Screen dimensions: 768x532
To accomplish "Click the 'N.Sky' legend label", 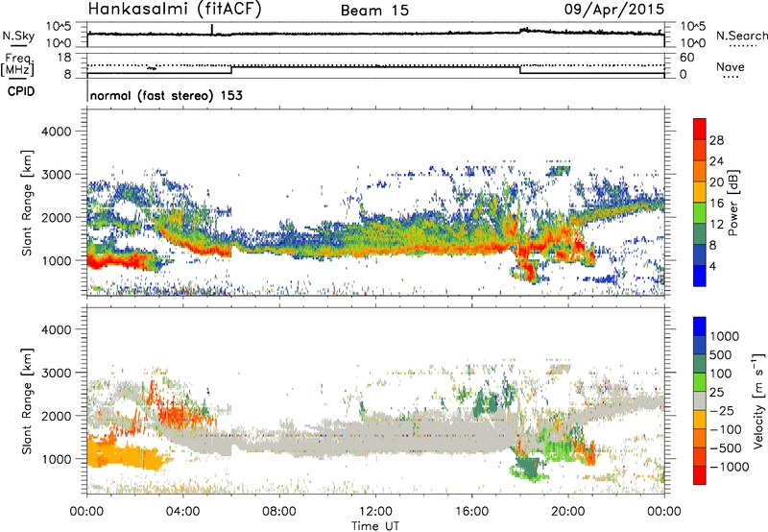I will 18,36.
